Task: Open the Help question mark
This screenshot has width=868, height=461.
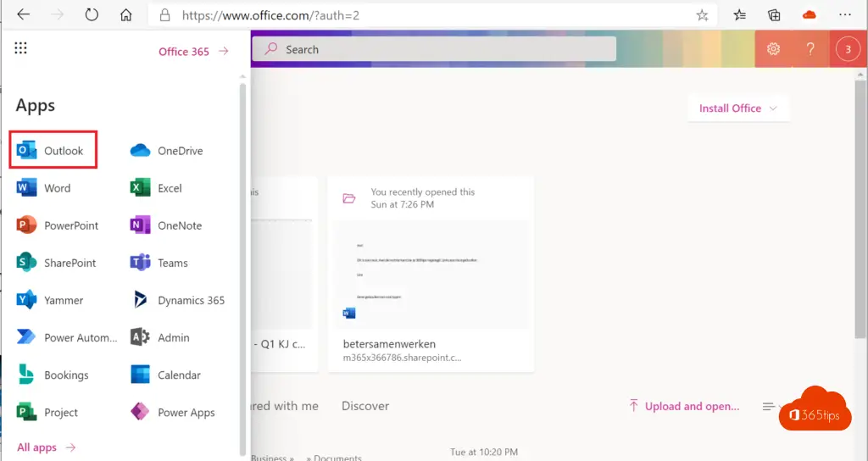Action: 810,49
